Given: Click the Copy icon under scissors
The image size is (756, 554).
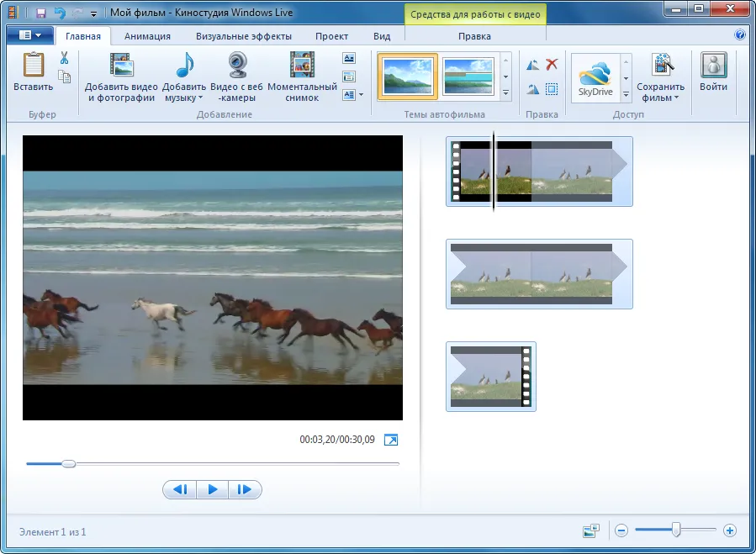Looking at the screenshot, I should point(64,77).
